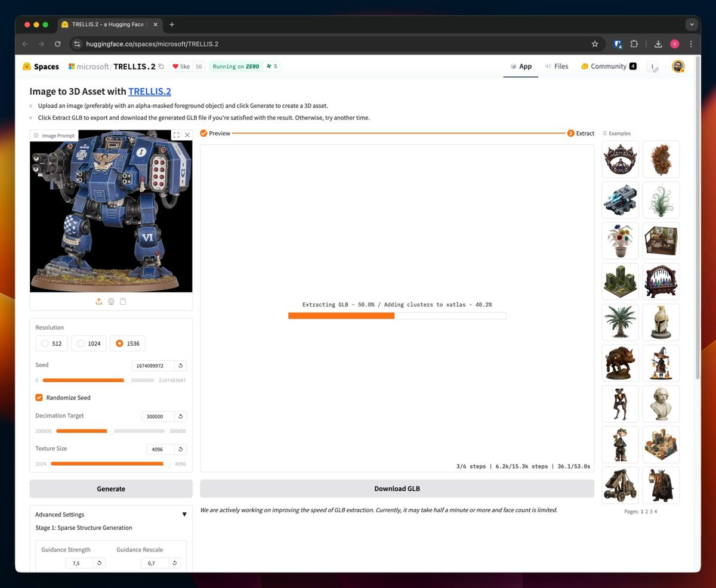Click the webcam capture icon under the prompt
This screenshot has width=716, height=588.
(111, 301)
